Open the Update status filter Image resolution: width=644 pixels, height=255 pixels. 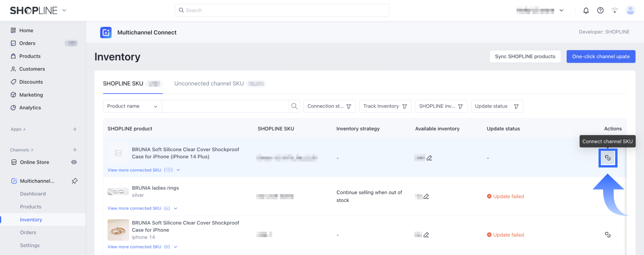(x=496, y=106)
